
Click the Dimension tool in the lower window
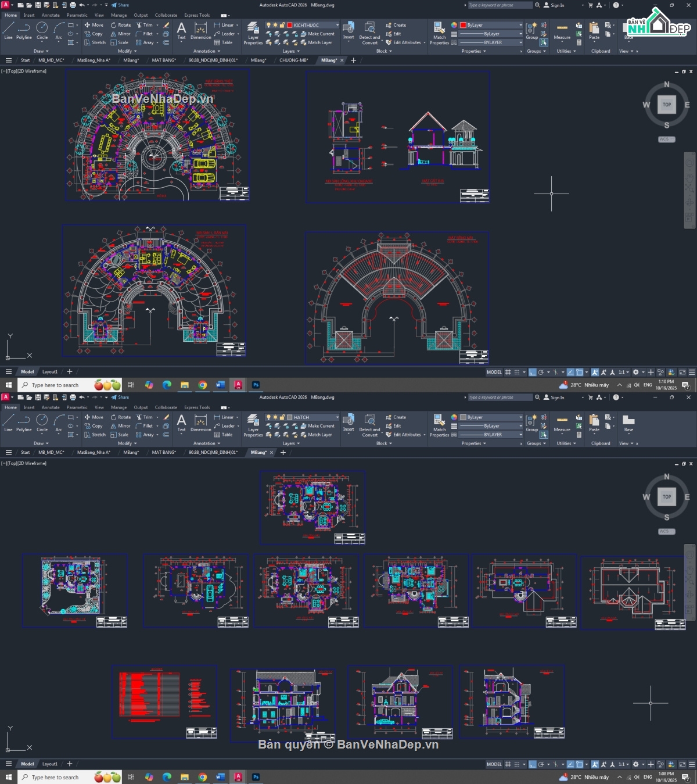pyautogui.click(x=200, y=423)
